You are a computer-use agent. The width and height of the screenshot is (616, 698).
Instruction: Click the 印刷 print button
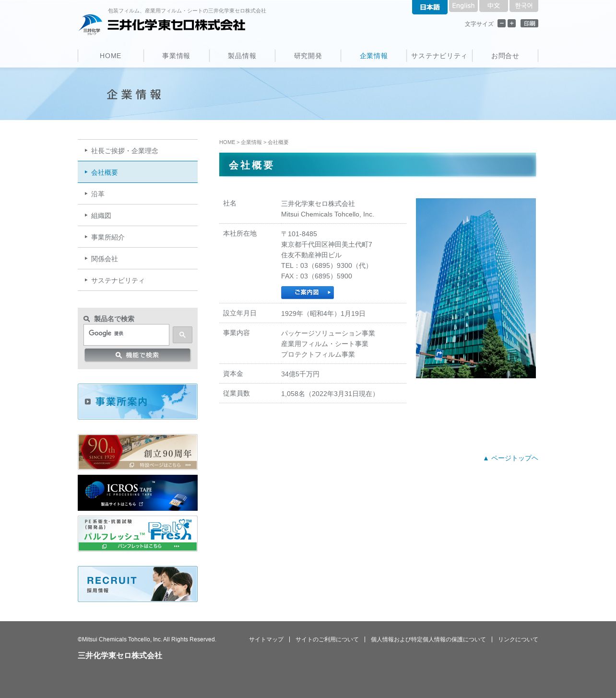[529, 24]
